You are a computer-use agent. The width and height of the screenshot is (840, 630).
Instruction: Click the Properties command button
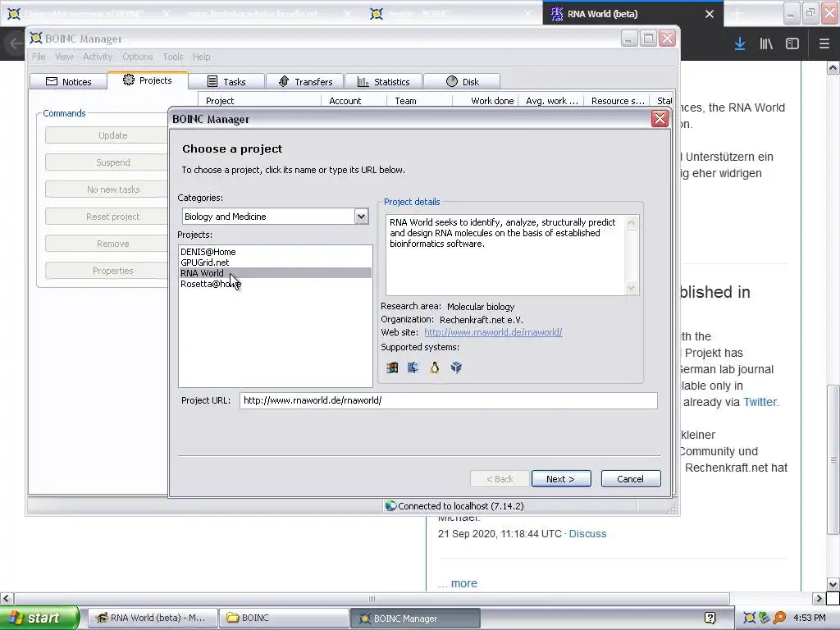coord(107,271)
